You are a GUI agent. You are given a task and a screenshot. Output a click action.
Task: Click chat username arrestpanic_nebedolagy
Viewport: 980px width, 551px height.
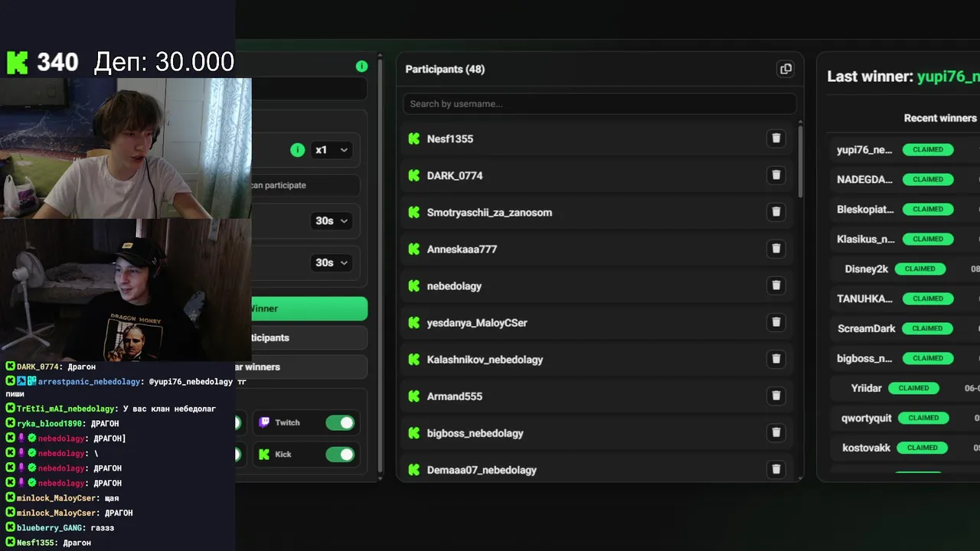point(89,381)
